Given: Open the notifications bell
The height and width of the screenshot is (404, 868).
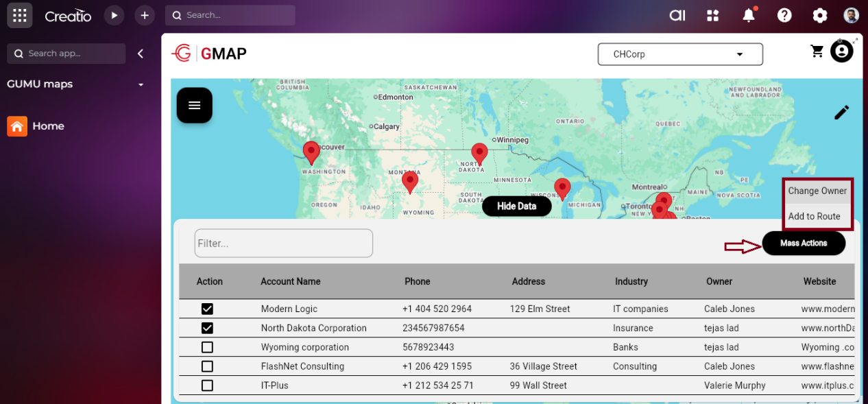Looking at the screenshot, I should [749, 15].
